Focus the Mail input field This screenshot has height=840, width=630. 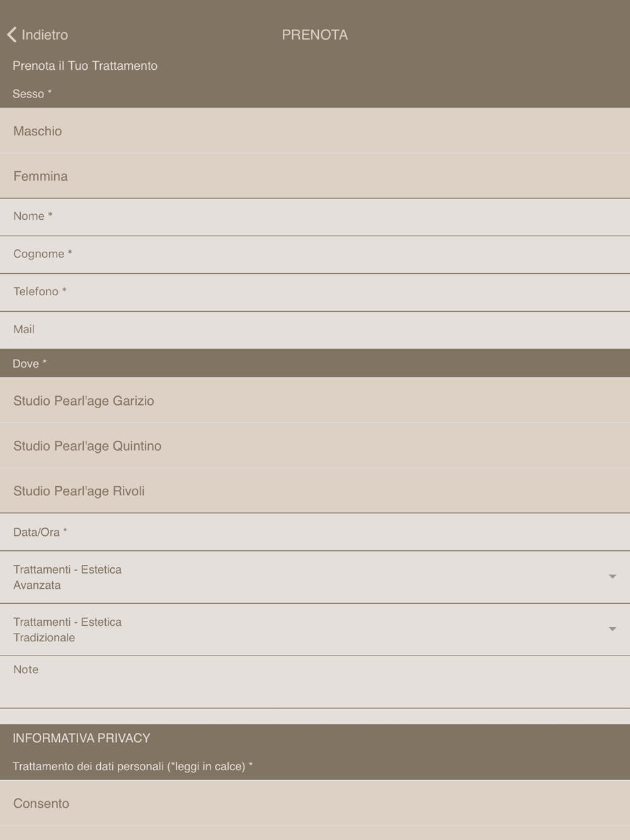[x=315, y=330]
